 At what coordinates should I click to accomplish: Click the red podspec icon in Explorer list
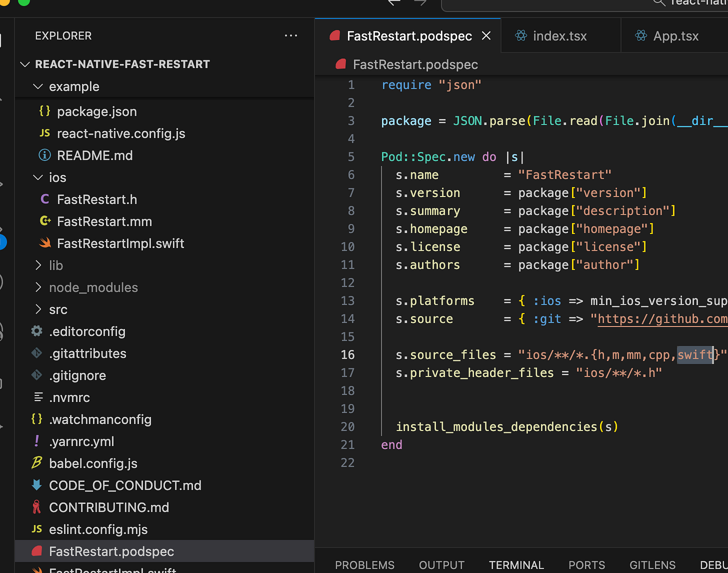37,551
